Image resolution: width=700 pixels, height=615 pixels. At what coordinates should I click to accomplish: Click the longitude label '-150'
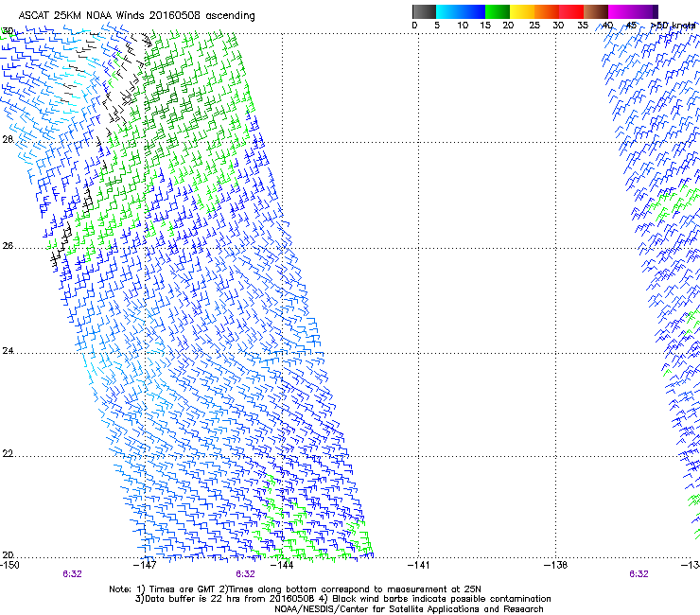tap(9, 565)
